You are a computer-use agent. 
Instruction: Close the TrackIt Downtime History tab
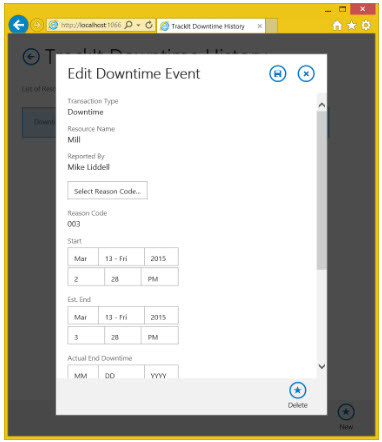[260, 26]
